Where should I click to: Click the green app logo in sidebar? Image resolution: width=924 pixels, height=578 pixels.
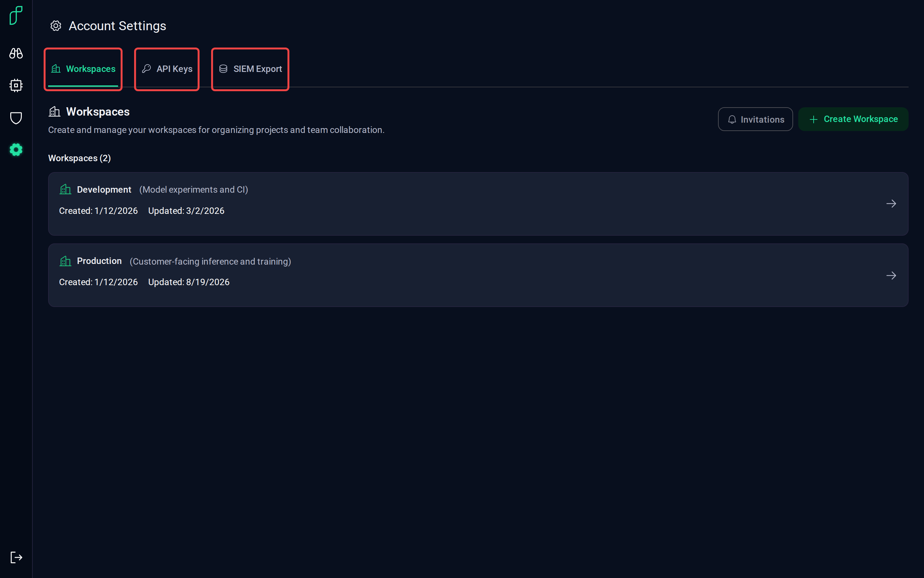click(16, 16)
